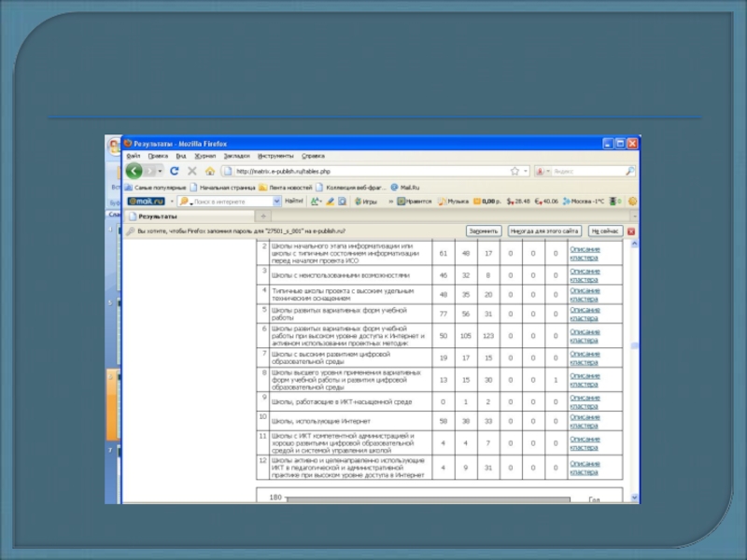Open the Закладки menu
The width and height of the screenshot is (747, 560).
[x=237, y=156]
